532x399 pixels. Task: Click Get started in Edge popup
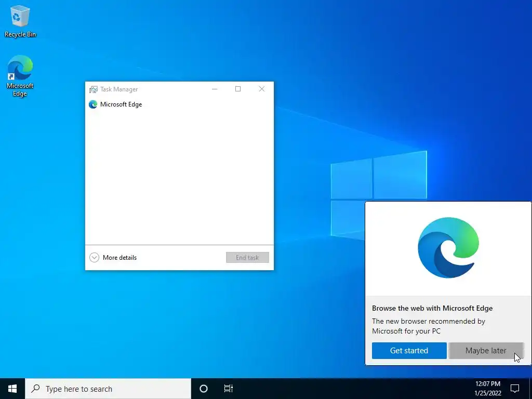(x=409, y=351)
